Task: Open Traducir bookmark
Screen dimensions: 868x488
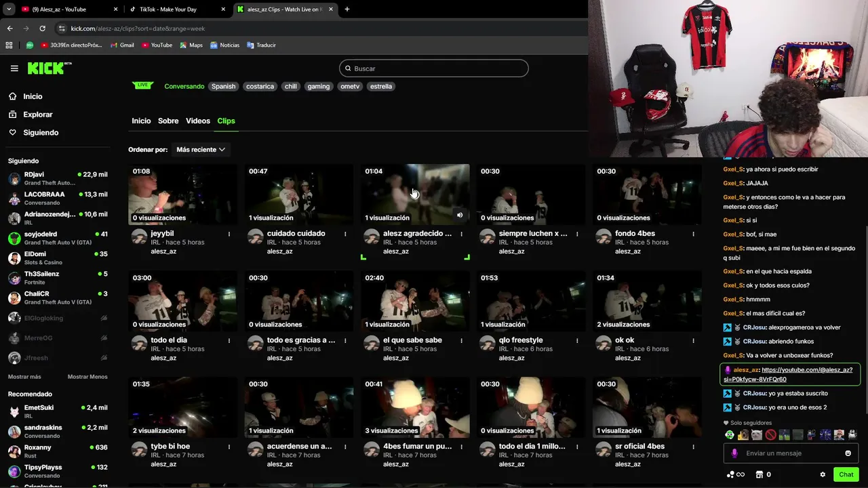Action: [261, 45]
